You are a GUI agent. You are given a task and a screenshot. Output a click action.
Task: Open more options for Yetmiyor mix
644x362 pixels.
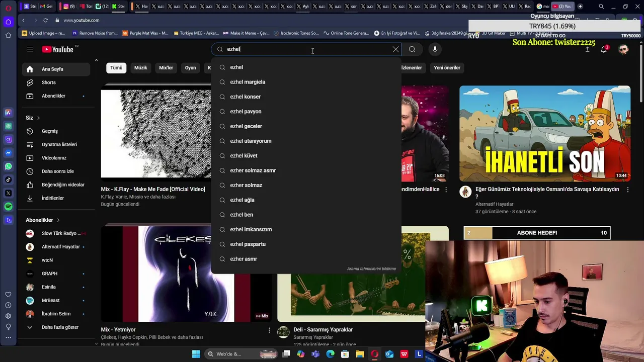click(269, 330)
